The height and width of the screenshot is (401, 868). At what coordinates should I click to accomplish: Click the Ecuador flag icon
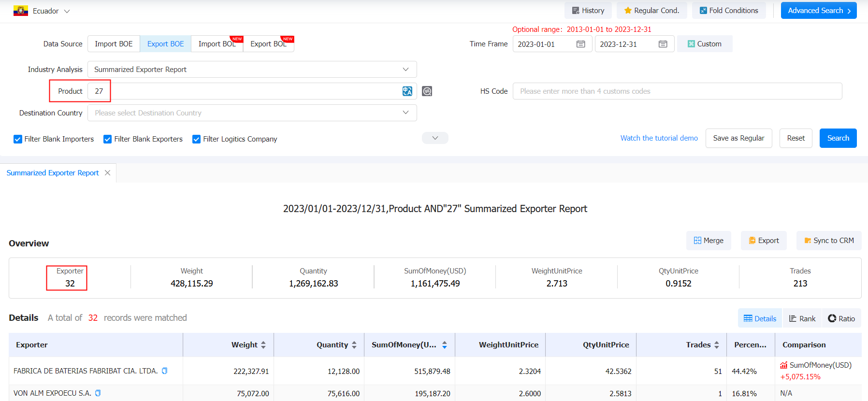point(21,11)
